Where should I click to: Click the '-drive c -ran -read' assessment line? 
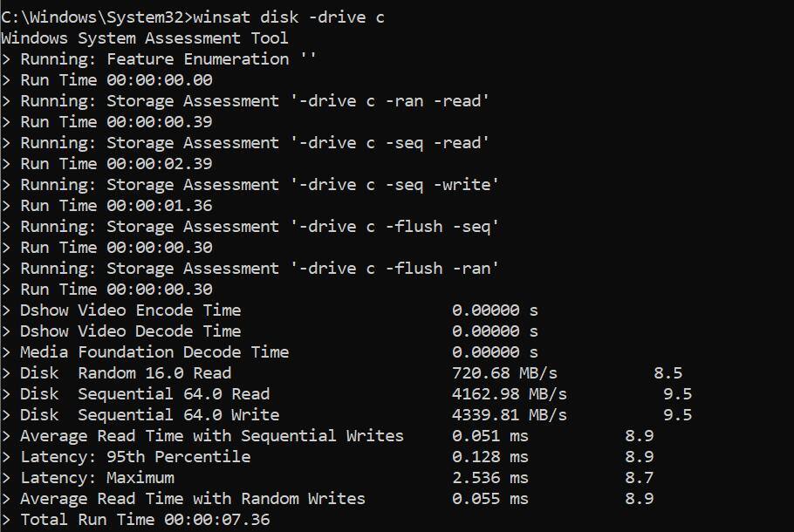(x=255, y=100)
